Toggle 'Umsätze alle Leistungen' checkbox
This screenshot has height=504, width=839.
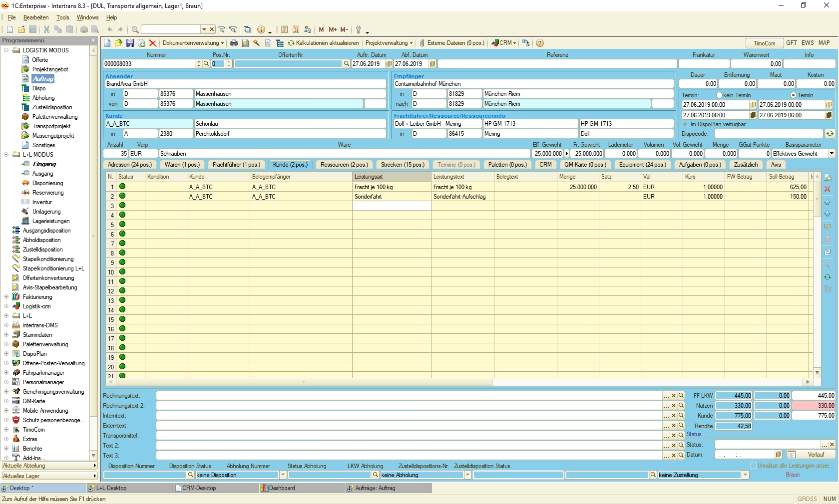point(753,466)
